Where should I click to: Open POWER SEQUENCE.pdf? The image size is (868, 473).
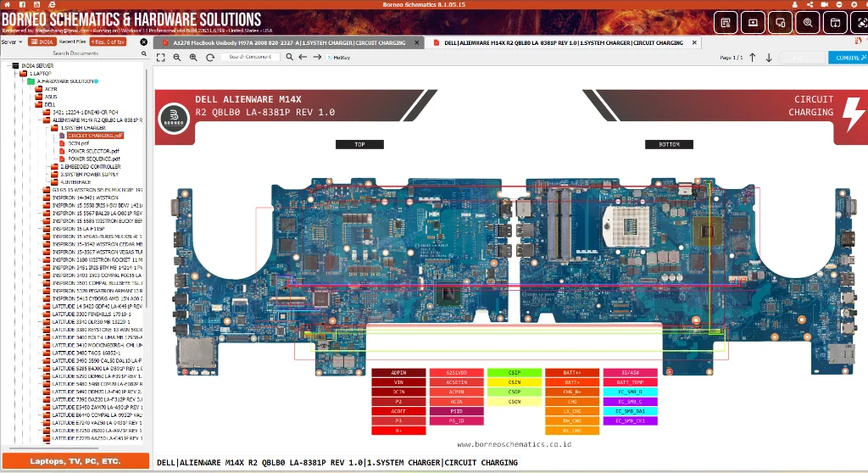(94, 159)
